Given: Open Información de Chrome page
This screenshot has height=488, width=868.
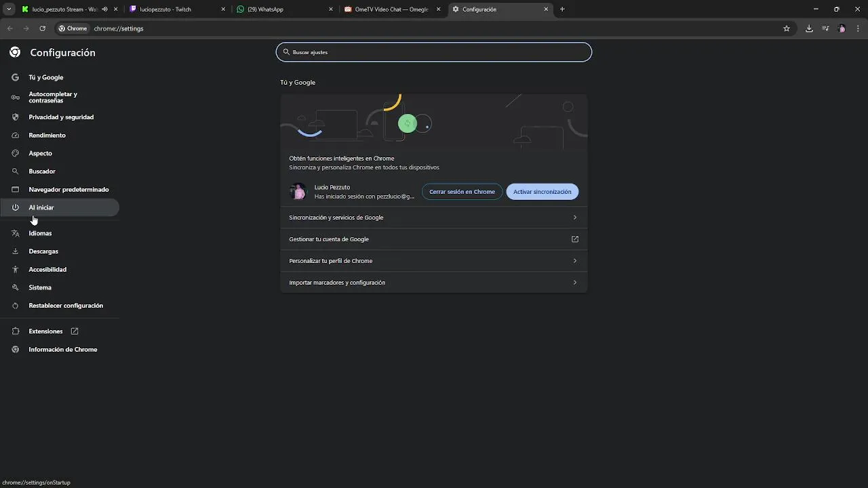Looking at the screenshot, I should [60, 350].
